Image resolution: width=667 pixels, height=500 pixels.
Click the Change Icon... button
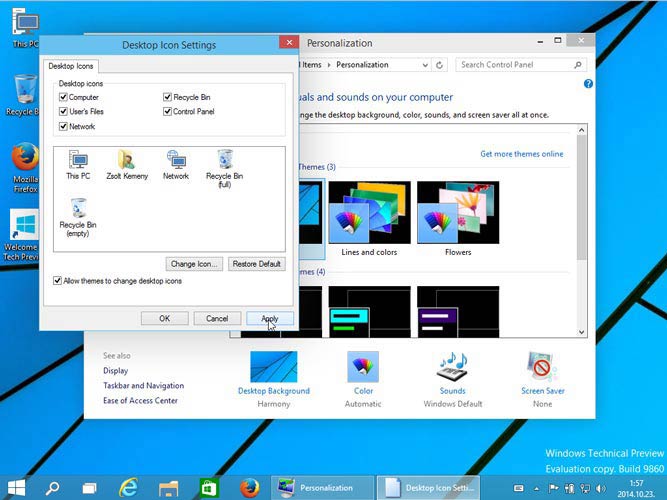[194, 264]
